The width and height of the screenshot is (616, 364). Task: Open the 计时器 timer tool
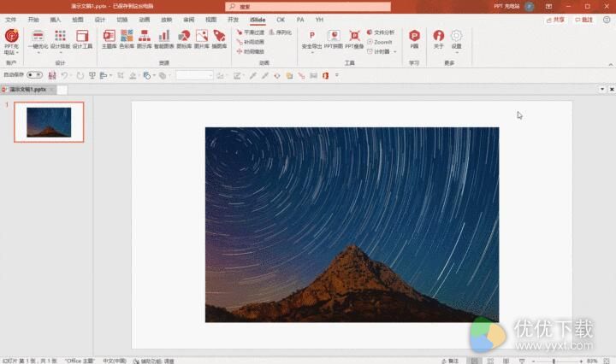pyautogui.click(x=378, y=51)
